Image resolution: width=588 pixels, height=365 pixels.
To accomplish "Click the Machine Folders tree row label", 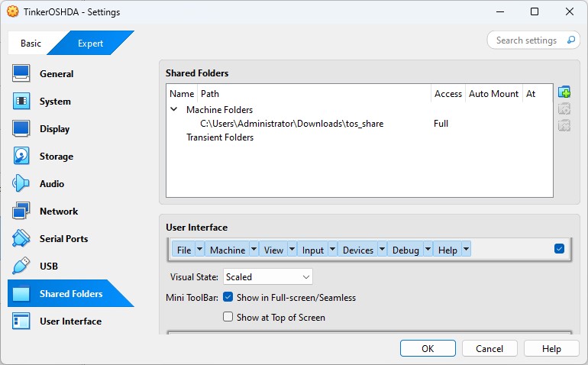I will [219, 109].
